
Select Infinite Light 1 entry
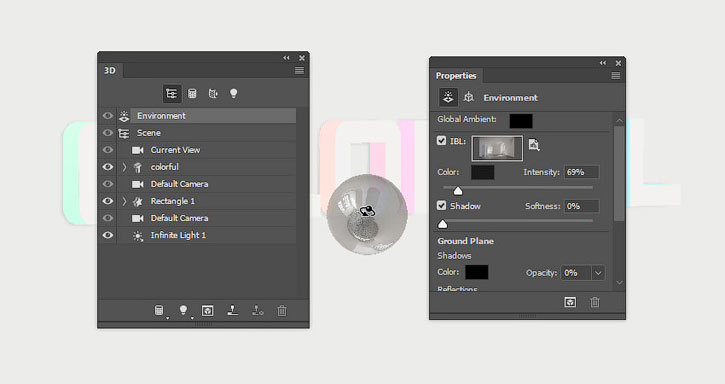click(x=178, y=235)
